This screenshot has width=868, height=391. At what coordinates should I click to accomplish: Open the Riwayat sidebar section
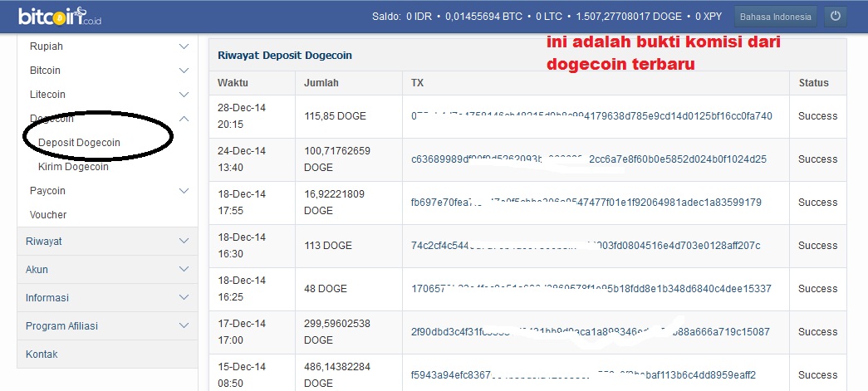coord(107,241)
